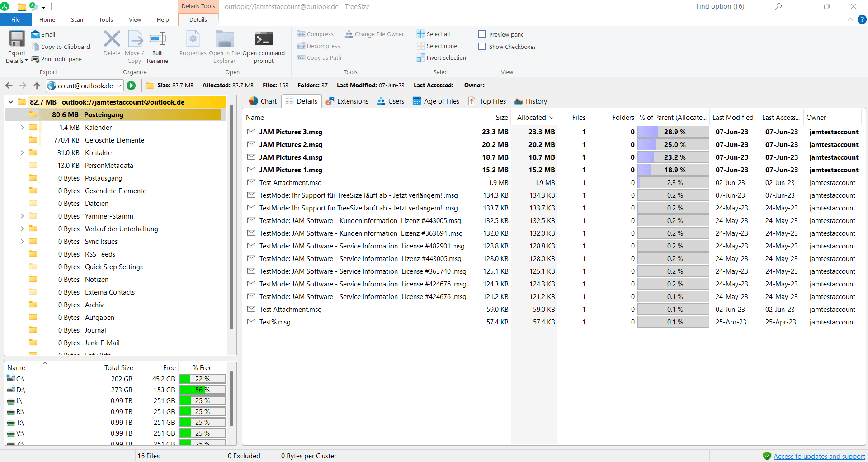Select the Compress tool
The width and height of the screenshot is (868, 462).
[x=300, y=34]
